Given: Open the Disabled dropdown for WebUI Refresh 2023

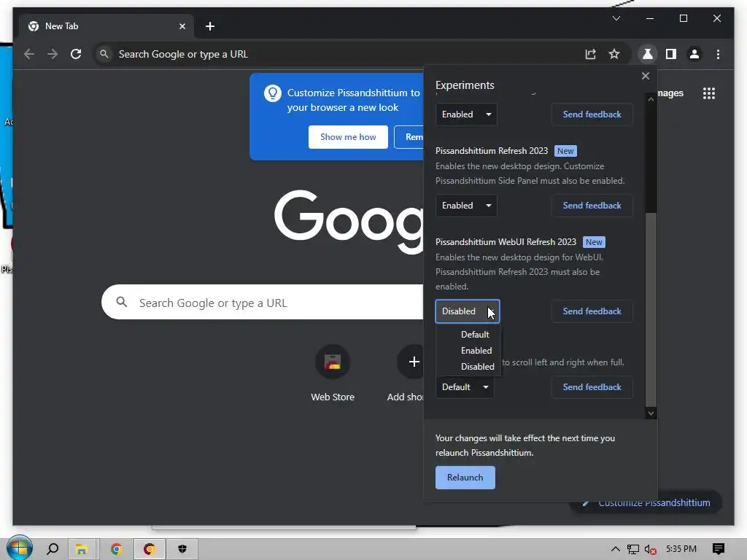Looking at the screenshot, I should (468, 311).
